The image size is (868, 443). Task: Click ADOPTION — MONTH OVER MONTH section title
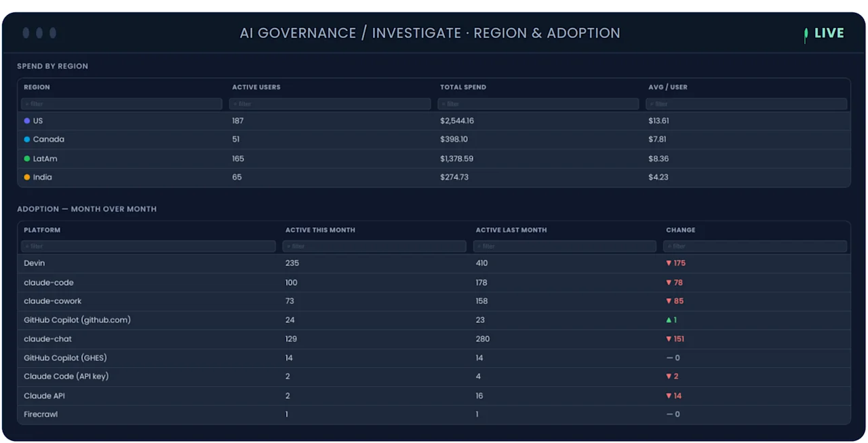(87, 209)
